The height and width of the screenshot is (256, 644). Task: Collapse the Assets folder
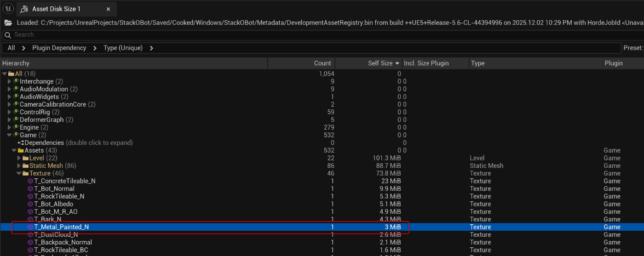pos(14,150)
